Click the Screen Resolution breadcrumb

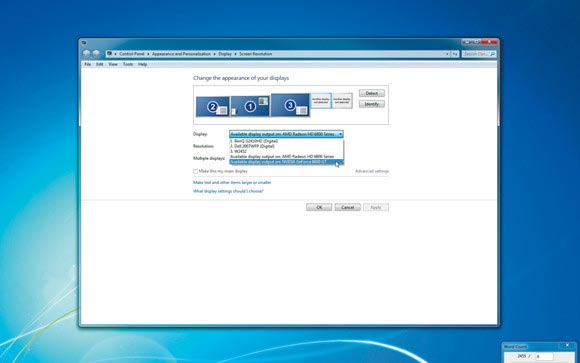(256, 54)
